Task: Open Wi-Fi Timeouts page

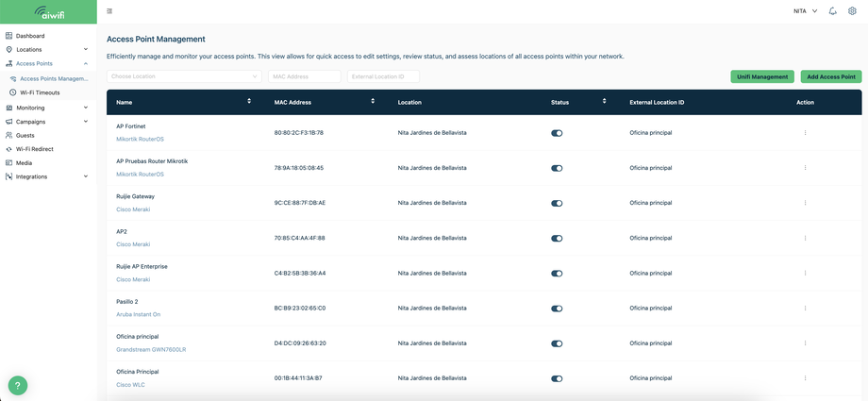Action: pos(40,92)
